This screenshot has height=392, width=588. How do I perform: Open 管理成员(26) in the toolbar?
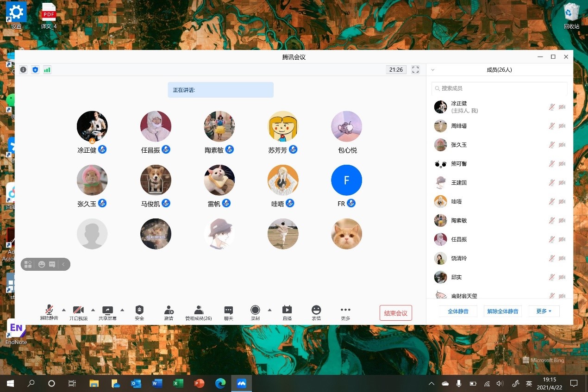pyautogui.click(x=199, y=311)
